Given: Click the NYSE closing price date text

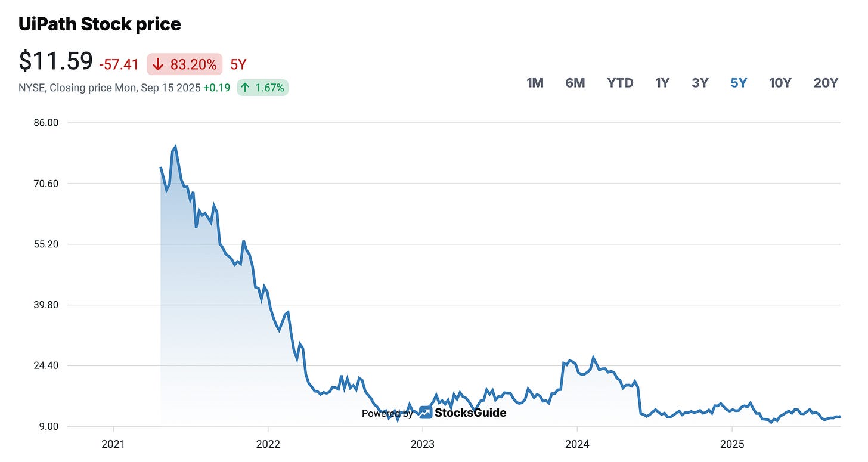Looking at the screenshot, I should pyautogui.click(x=110, y=88).
